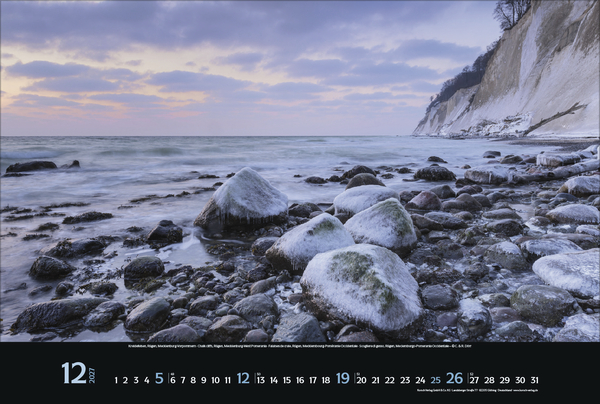Select highlighted holiday date 26
Viewport: 600px width, 404px height.
[454, 379]
